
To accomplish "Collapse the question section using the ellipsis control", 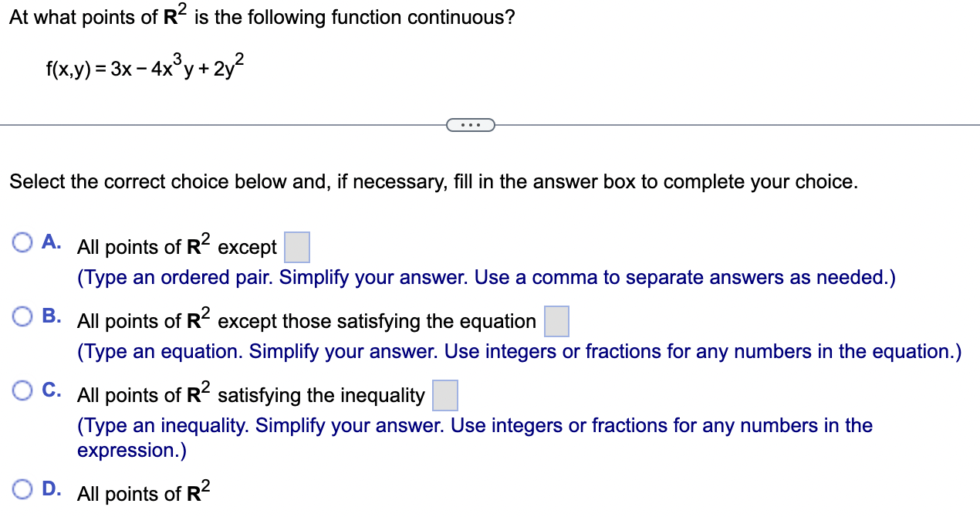I will point(471,124).
